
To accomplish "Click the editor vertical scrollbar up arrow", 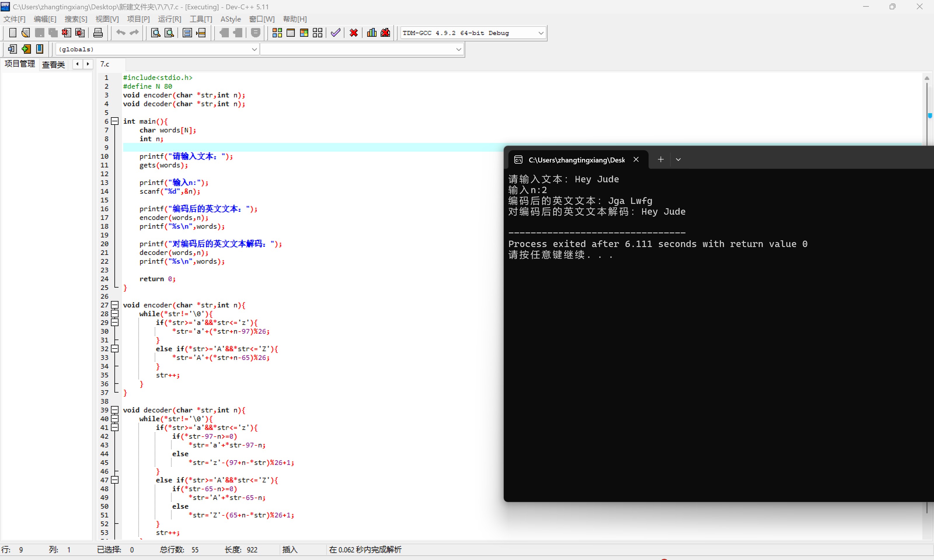I will pos(926,78).
